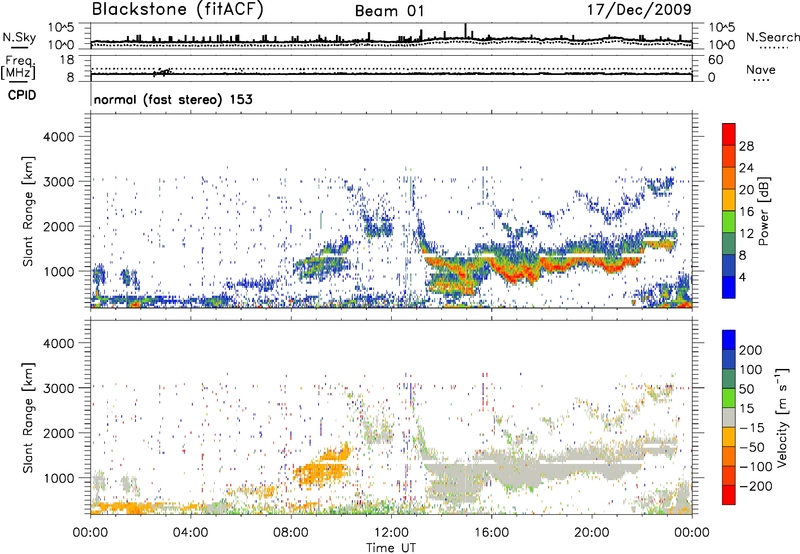The width and height of the screenshot is (800, 554).
Task: Click the 'N.Sky' legend label
Action: (19, 37)
